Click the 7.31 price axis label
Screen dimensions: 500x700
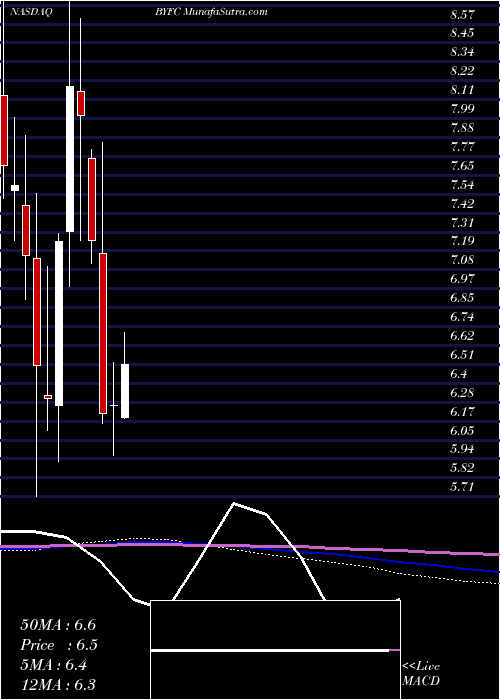(x=462, y=223)
